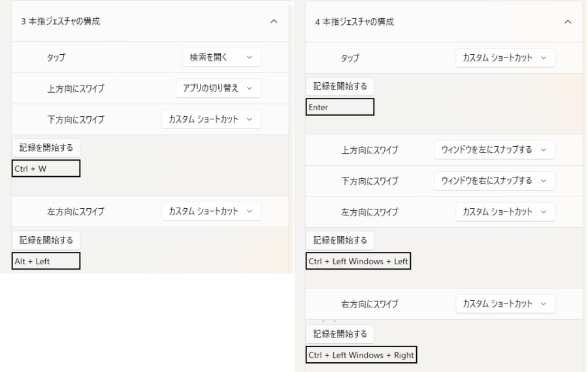Open 4-finger 左方向にスワイプ カスタム ショートカット dropdown

point(505,211)
